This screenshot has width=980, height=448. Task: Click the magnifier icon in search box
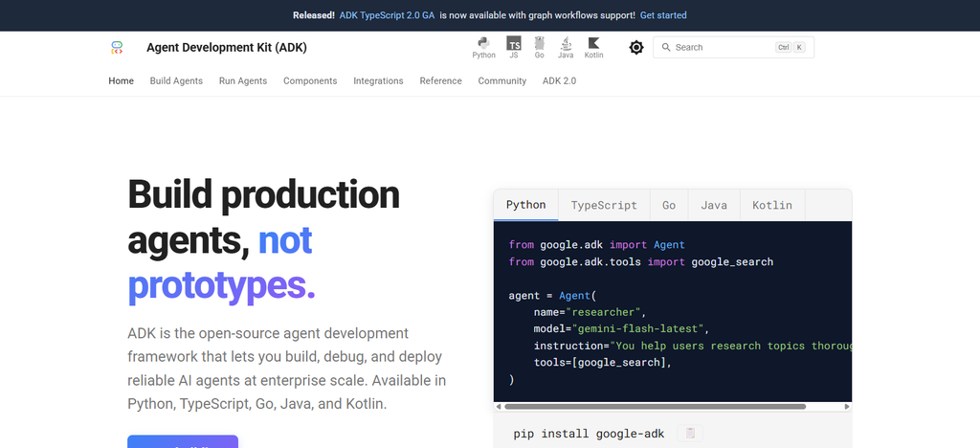tap(666, 48)
